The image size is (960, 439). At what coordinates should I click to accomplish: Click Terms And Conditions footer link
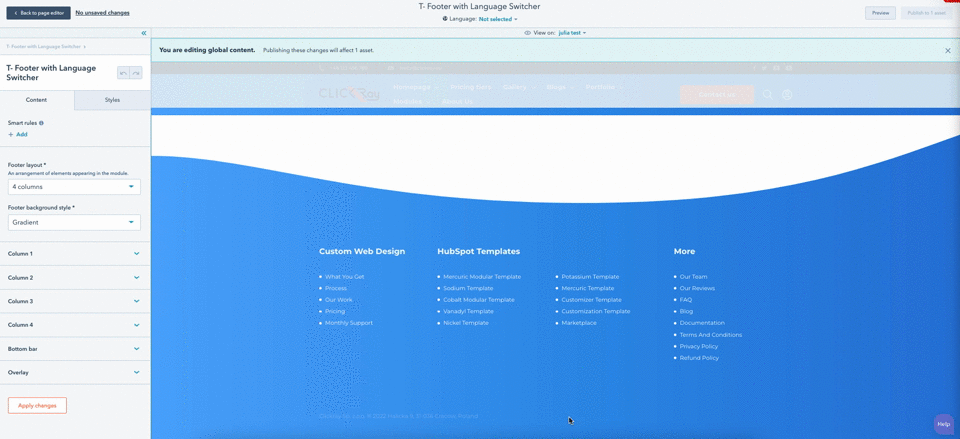[711, 335]
